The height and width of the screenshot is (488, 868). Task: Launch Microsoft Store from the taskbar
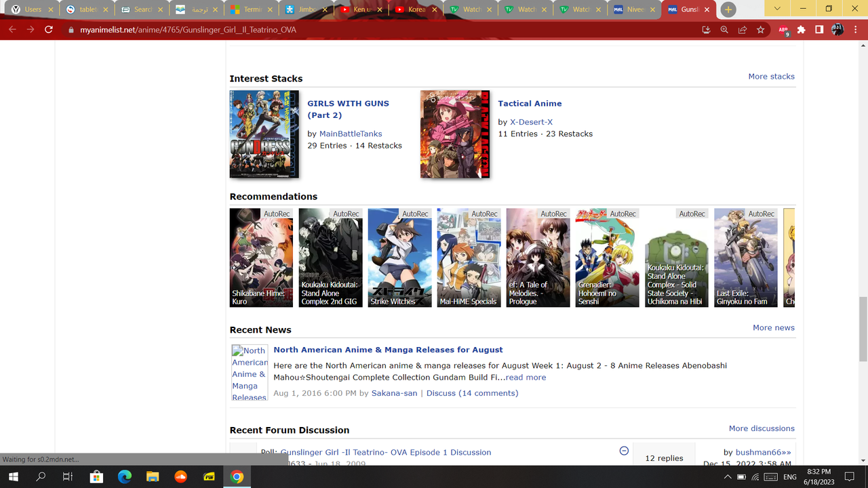96,477
